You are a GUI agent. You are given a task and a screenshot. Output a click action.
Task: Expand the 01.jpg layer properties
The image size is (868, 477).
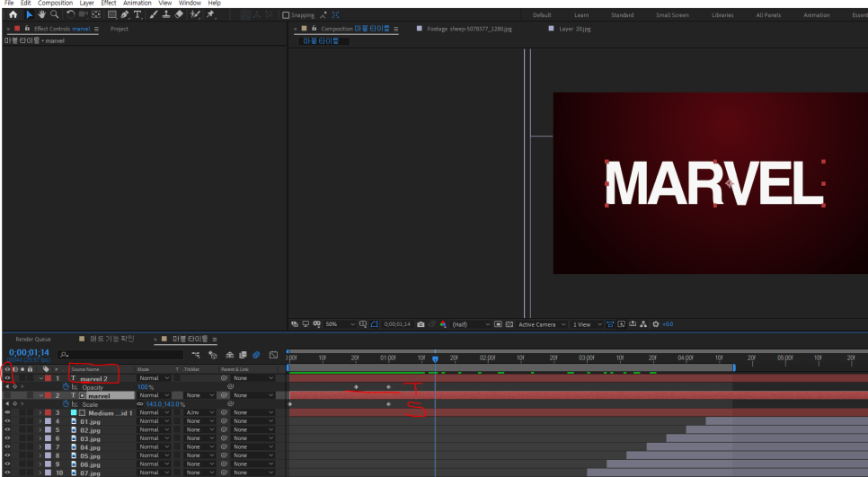point(40,421)
